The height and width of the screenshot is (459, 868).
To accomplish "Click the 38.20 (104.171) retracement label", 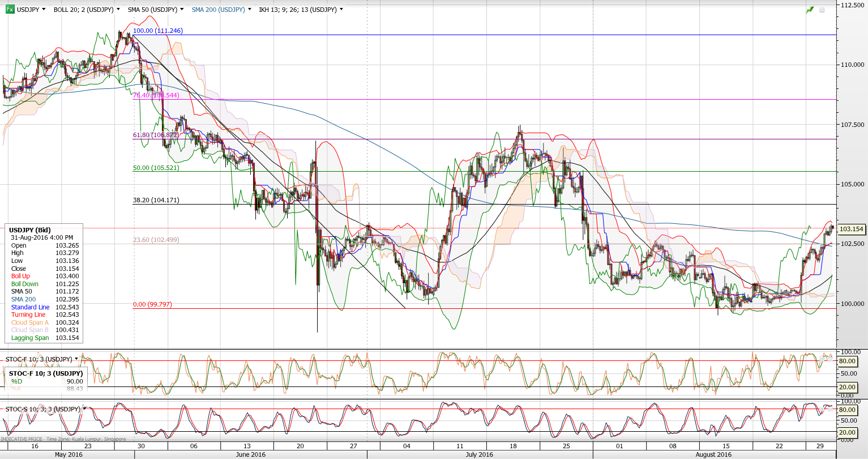I will (156, 200).
